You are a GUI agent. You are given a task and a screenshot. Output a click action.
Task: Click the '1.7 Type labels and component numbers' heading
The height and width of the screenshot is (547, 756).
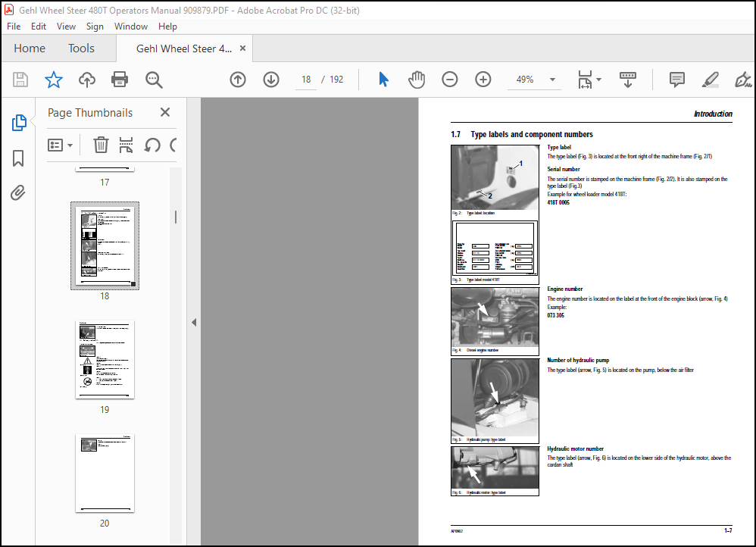pyautogui.click(x=522, y=135)
